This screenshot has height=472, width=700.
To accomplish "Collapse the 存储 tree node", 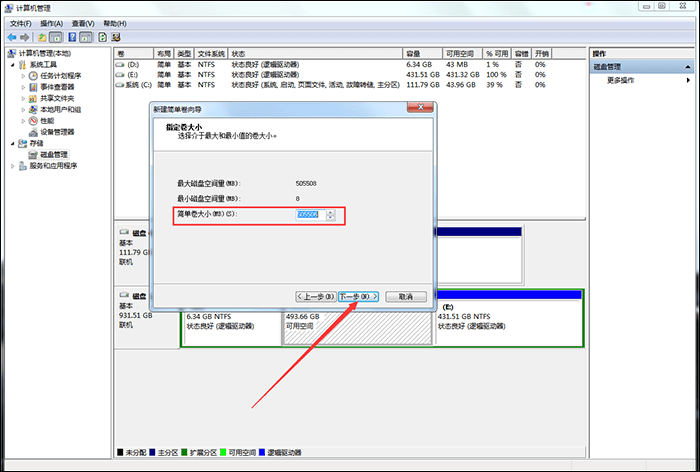I will pyautogui.click(x=12, y=144).
